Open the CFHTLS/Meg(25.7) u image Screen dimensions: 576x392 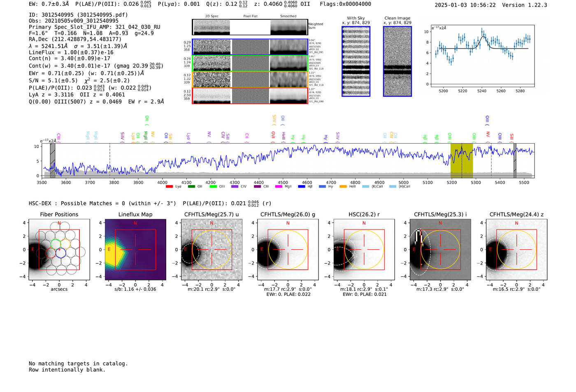pos(211,250)
